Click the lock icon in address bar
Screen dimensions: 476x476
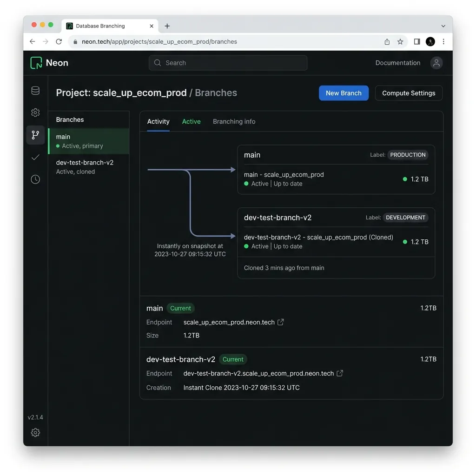(x=75, y=41)
